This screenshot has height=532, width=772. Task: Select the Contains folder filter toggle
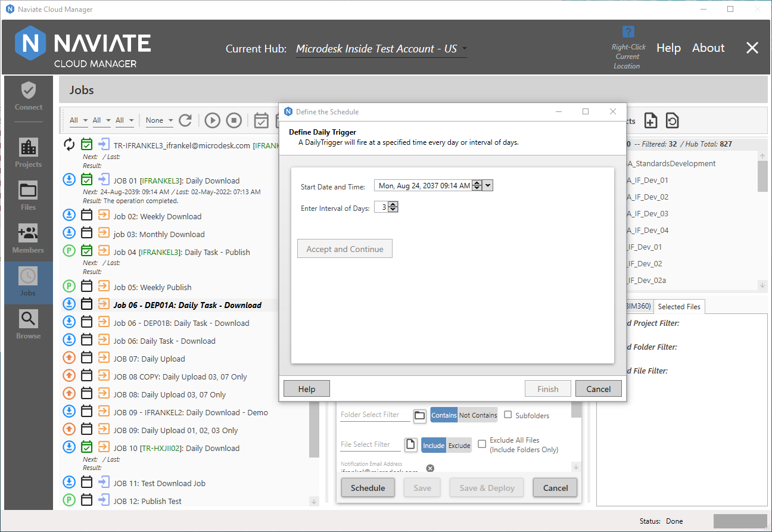[444, 415]
